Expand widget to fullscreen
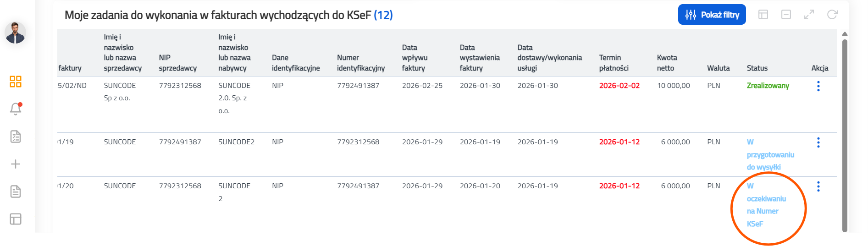The width and height of the screenshot is (868, 246). (809, 15)
